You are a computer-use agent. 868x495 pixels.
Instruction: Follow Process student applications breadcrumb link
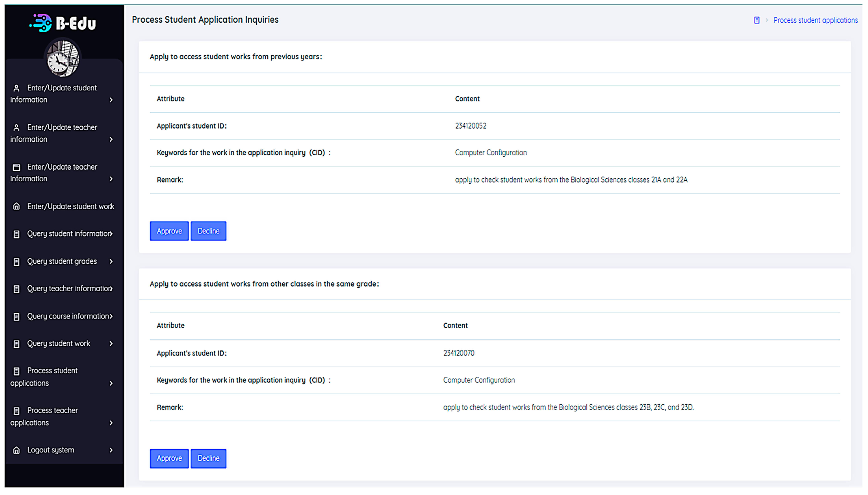tap(815, 20)
